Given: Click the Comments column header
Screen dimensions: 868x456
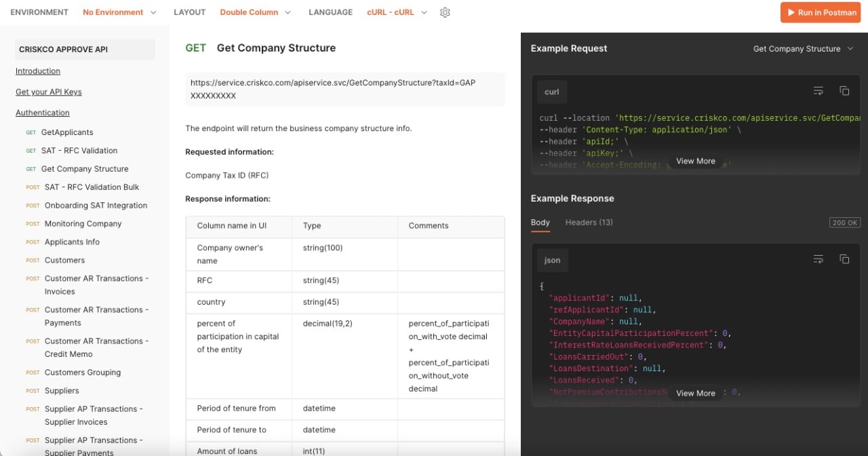Looking at the screenshot, I should click(x=451, y=227).
